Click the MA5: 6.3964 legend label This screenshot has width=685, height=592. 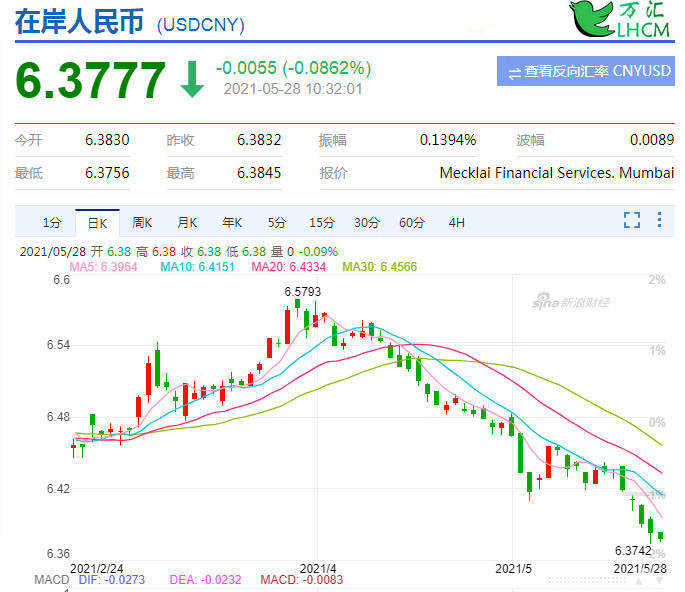103,267
